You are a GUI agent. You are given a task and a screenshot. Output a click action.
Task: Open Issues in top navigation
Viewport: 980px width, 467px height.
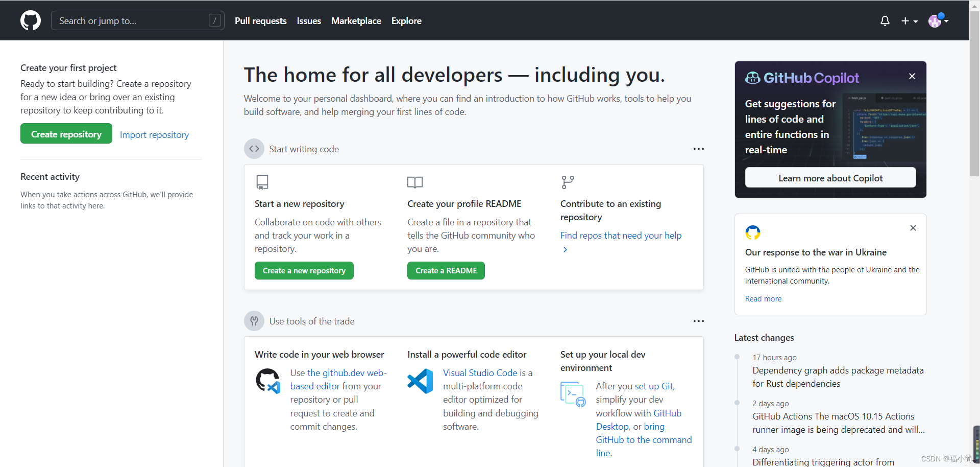tap(309, 21)
